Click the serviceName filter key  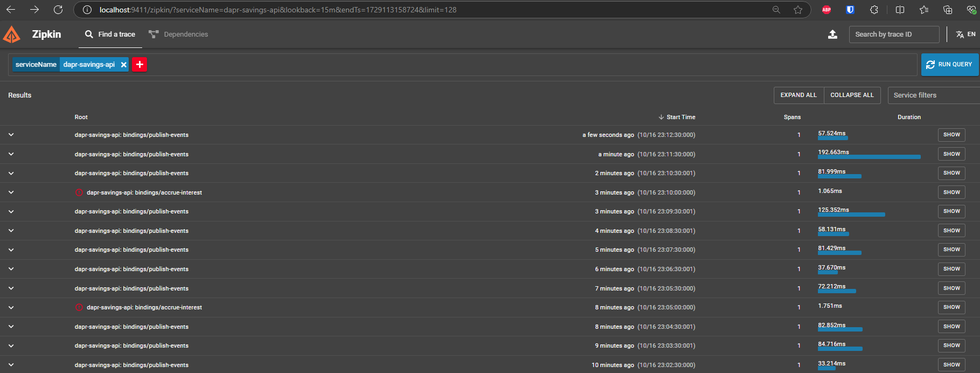pyautogui.click(x=36, y=65)
